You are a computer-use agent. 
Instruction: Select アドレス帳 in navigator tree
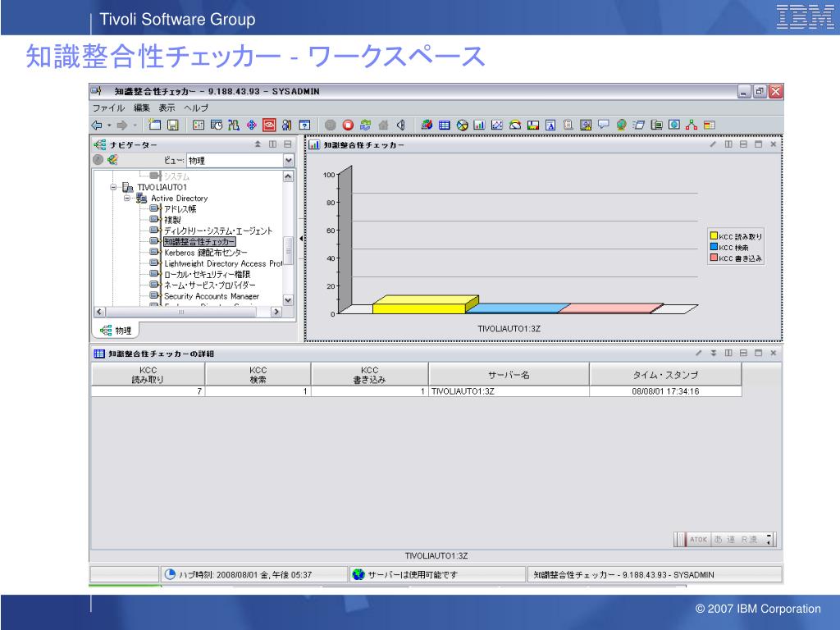(180, 209)
